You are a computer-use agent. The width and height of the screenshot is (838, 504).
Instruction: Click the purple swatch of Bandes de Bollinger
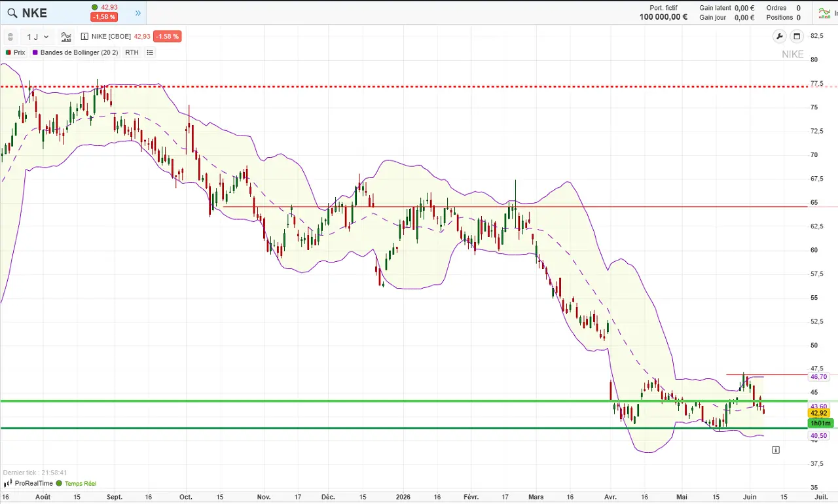[35, 52]
